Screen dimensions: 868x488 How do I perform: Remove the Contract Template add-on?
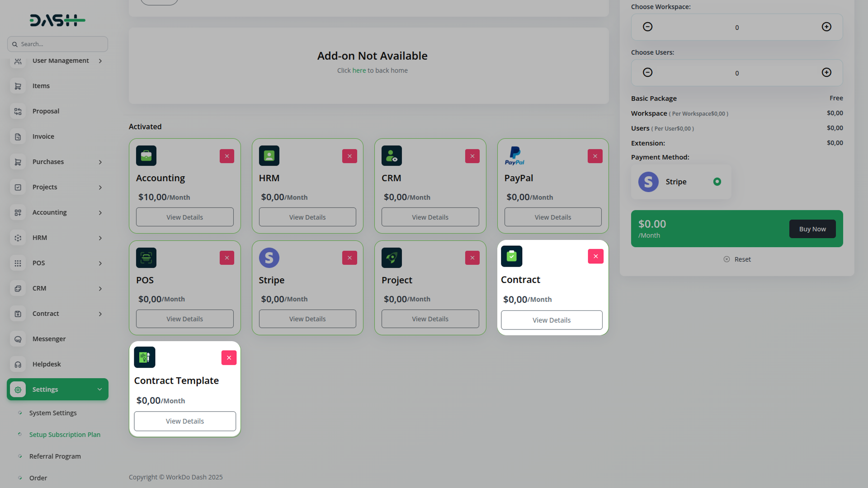[x=229, y=358]
